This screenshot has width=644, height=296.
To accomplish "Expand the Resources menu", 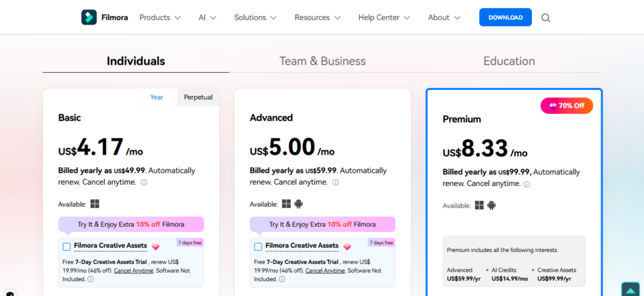I will (x=318, y=18).
